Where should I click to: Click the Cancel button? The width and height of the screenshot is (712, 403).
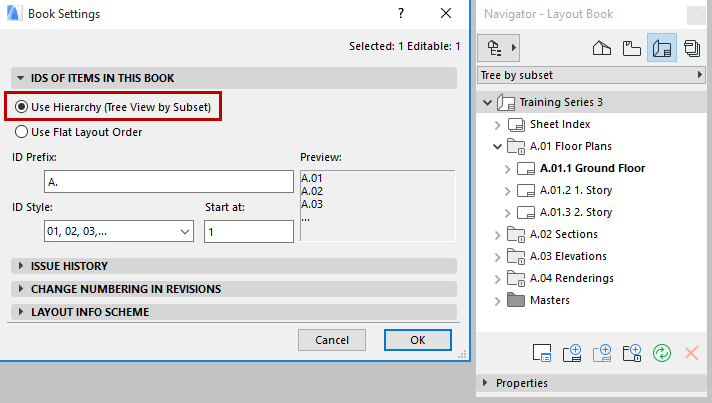point(331,340)
